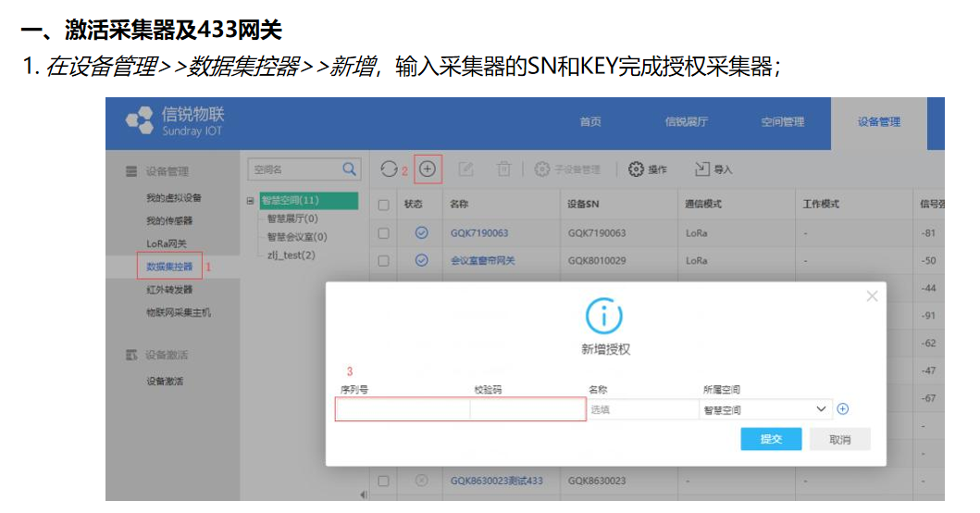
Task: Click the plus icon next to 所属空间 dropdown
Action: (843, 409)
